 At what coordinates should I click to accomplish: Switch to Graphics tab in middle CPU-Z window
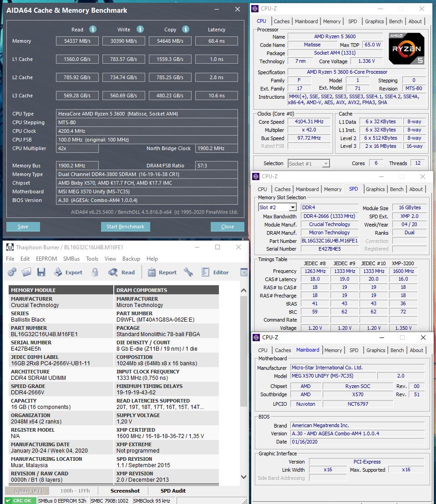[375, 189]
